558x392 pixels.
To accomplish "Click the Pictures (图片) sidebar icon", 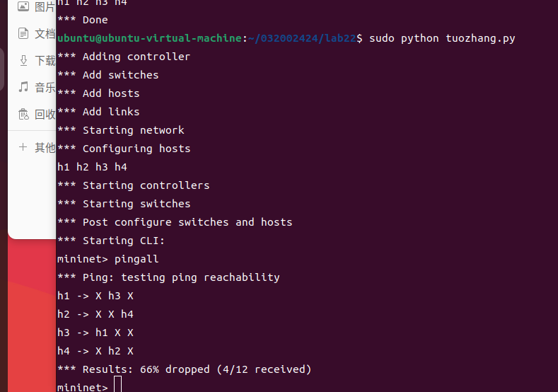I will [23, 6].
